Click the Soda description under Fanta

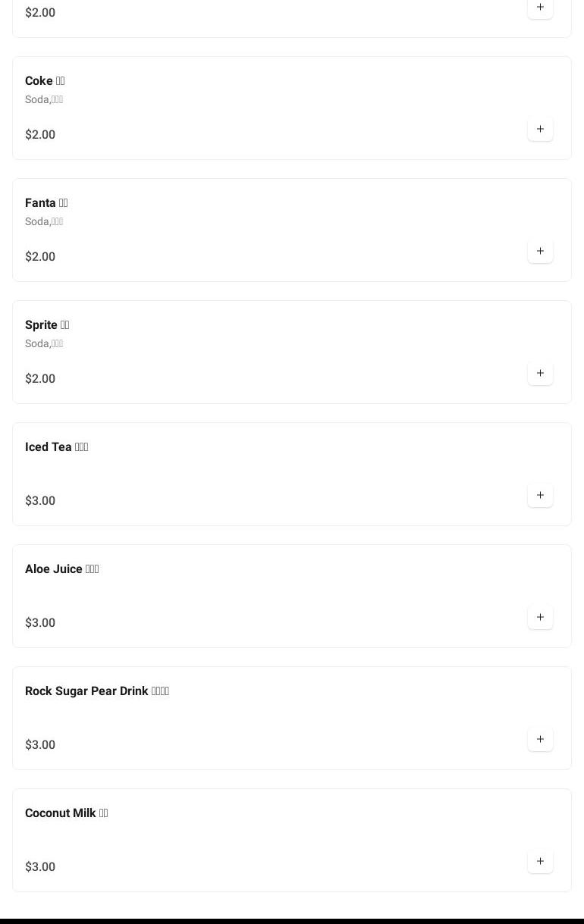[44, 221]
